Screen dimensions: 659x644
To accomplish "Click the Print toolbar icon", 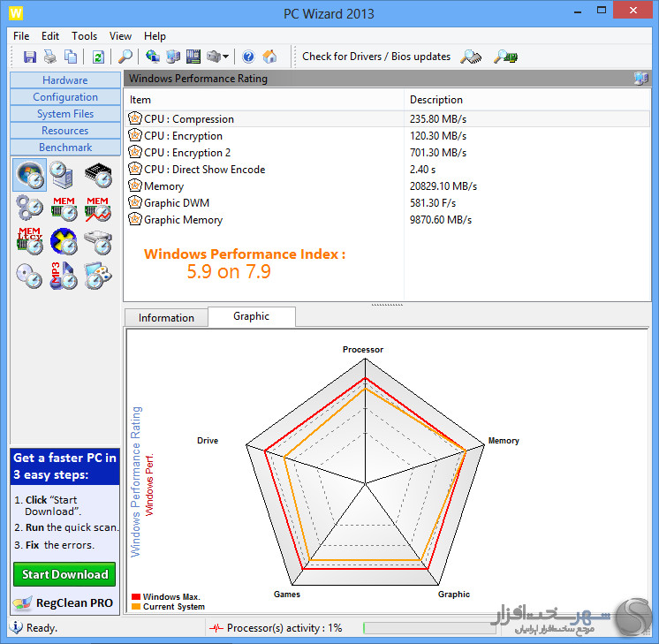I will coord(50,57).
